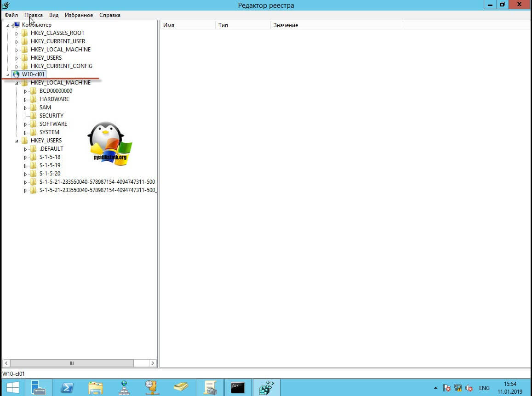Click the Registry Editor taskbar icon
Screen dimensions: 532x396
(266, 387)
